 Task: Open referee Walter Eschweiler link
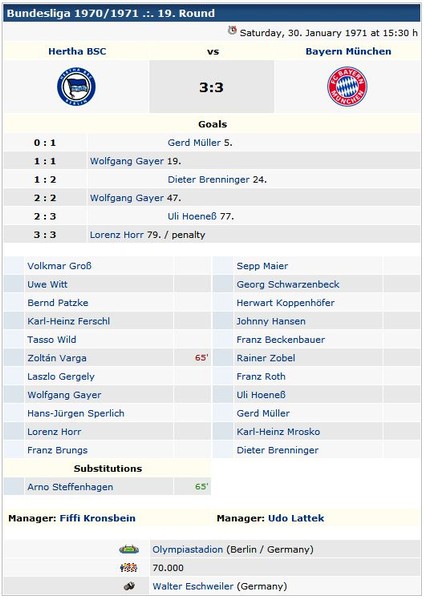pos(193,586)
